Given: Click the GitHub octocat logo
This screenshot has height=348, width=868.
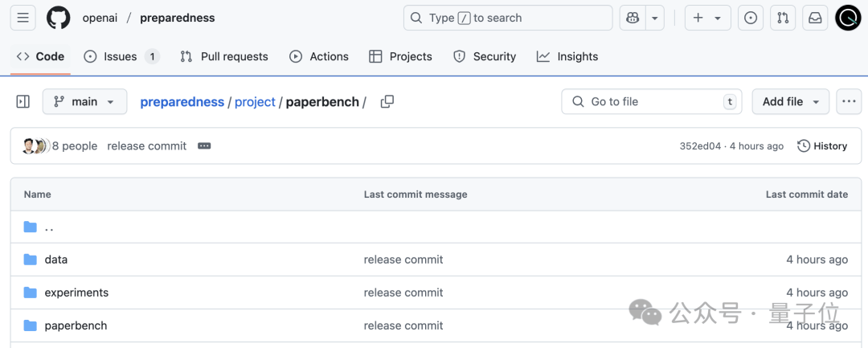Looking at the screenshot, I should pos(59,18).
